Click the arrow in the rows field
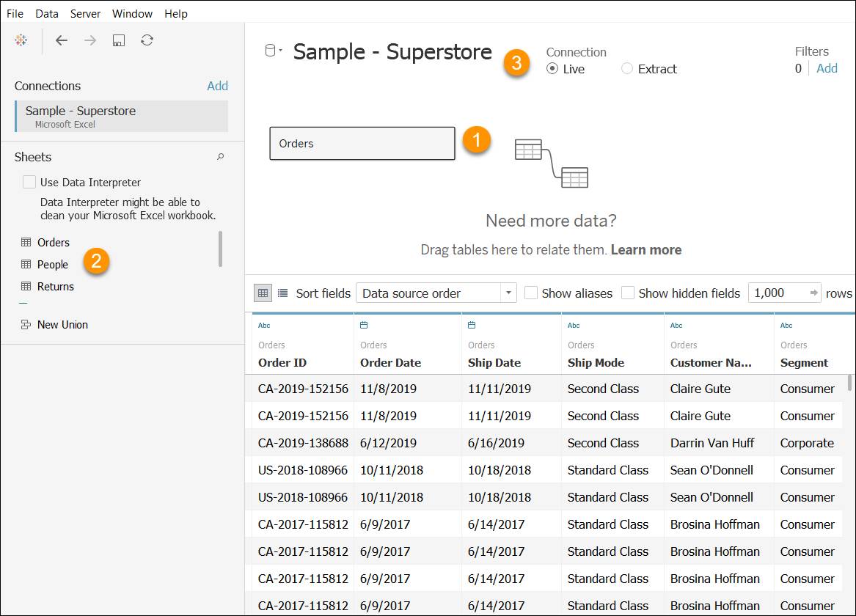856x616 pixels. click(814, 293)
